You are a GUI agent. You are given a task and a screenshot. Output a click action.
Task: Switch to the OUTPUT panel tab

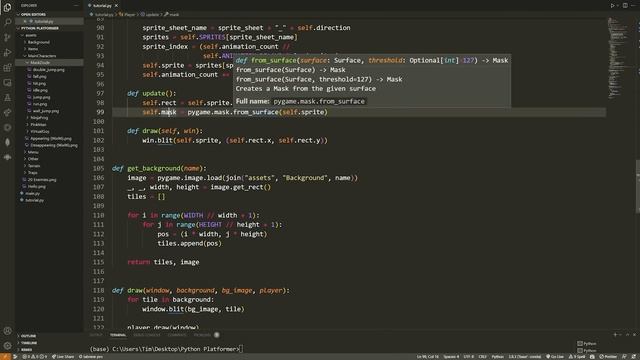(x=96, y=335)
